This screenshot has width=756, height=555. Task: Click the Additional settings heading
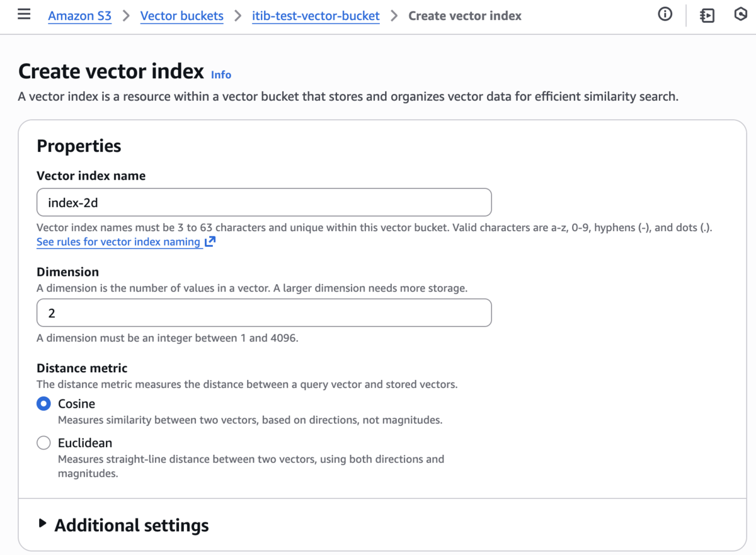tap(132, 525)
